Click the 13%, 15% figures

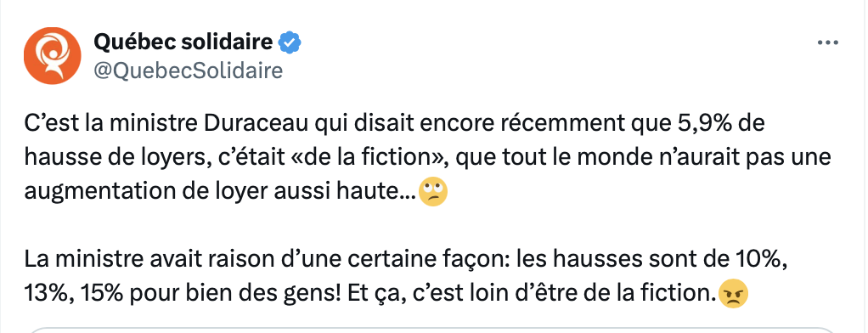78,294
